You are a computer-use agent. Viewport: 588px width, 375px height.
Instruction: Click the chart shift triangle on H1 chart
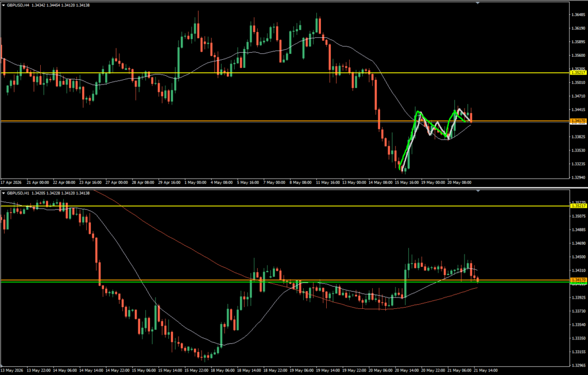point(478,191)
